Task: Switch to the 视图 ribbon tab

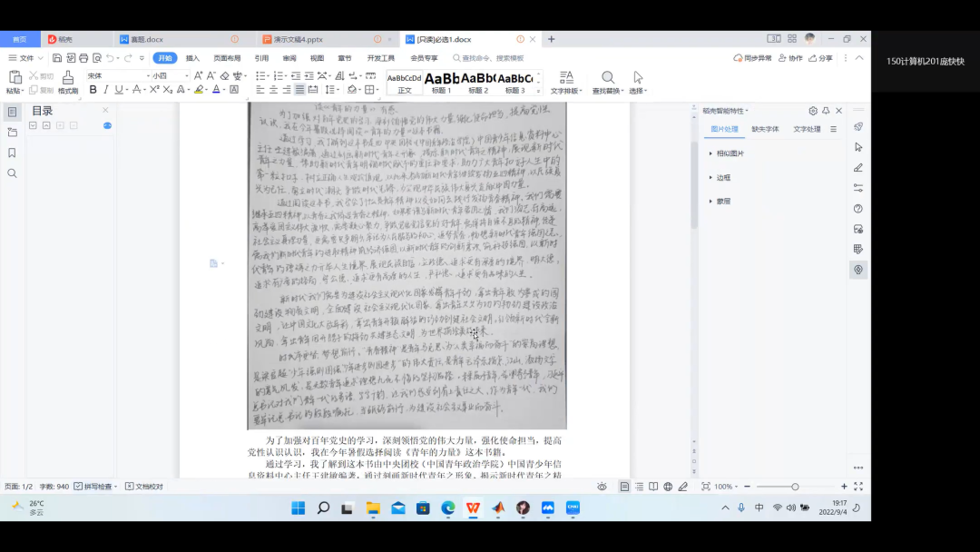Action: [x=317, y=58]
